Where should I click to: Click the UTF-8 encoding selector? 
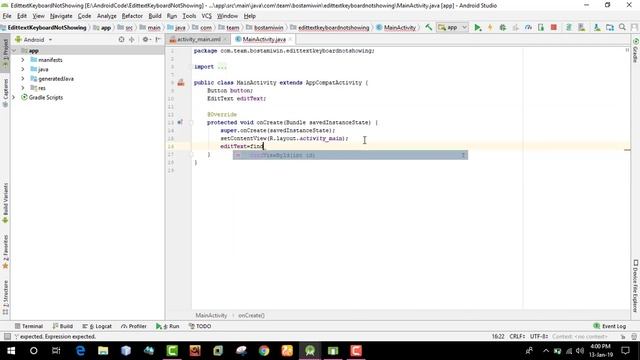(x=539, y=336)
